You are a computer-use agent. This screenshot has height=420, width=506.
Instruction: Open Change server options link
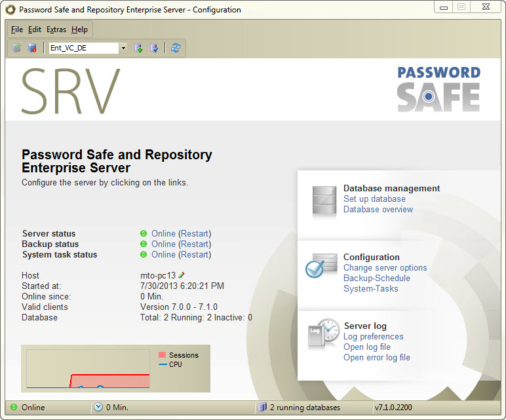pyautogui.click(x=385, y=268)
